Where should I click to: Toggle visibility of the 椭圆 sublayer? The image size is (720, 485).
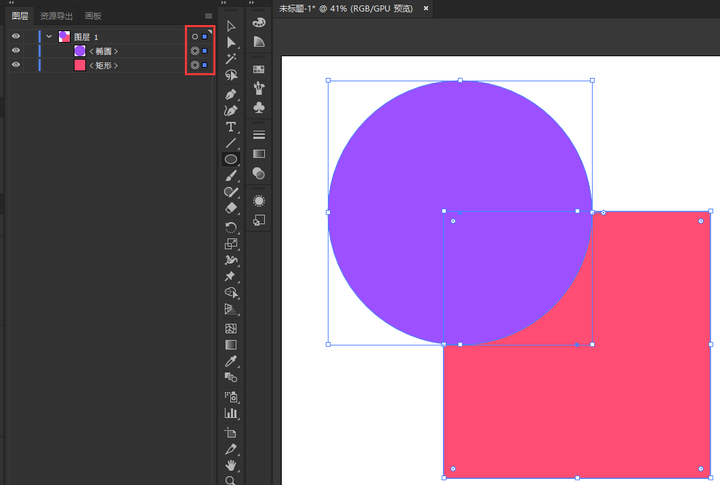(16, 51)
